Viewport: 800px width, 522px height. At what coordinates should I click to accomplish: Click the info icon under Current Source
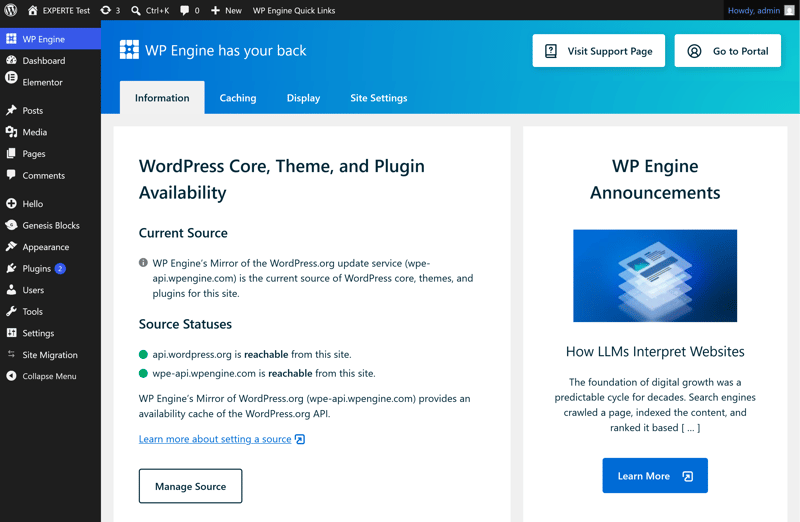pyautogui.click(x=143, y=263)
